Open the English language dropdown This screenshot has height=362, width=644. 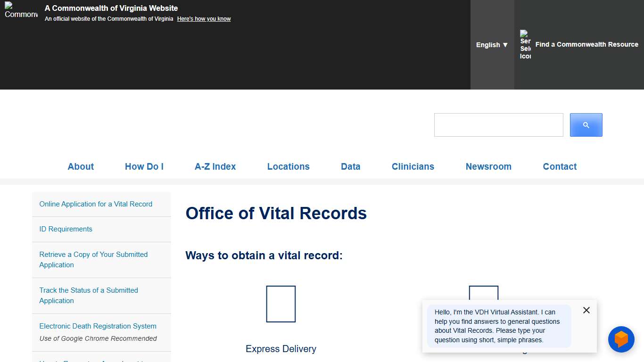tap(492, 45)
